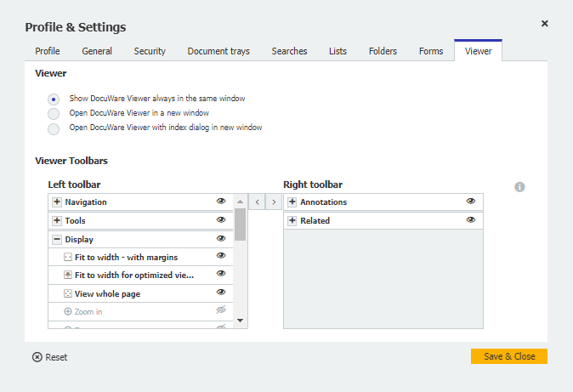
Task: Click the View whole page icon
Action: click(68, 294)
